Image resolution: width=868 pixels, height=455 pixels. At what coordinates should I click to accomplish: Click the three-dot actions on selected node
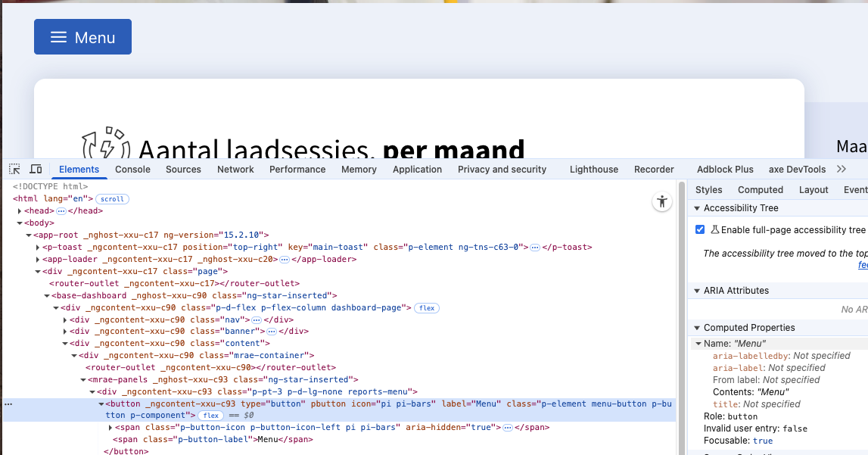[8, 404]
